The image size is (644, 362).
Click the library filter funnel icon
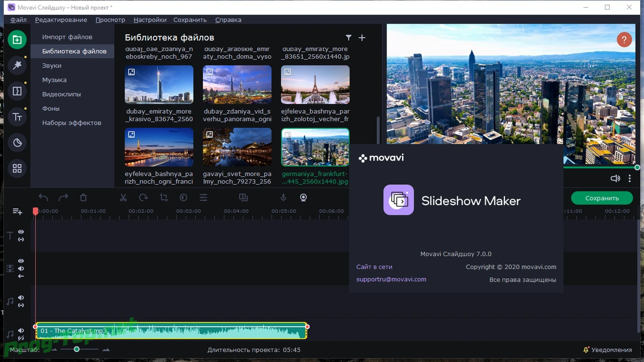coord(349,38)
